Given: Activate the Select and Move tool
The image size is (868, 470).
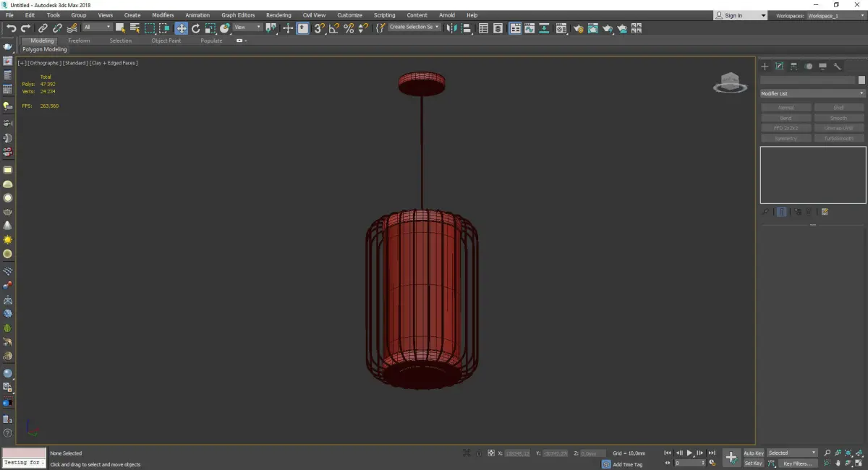Looking at the screenshot, I should [181, 28].
